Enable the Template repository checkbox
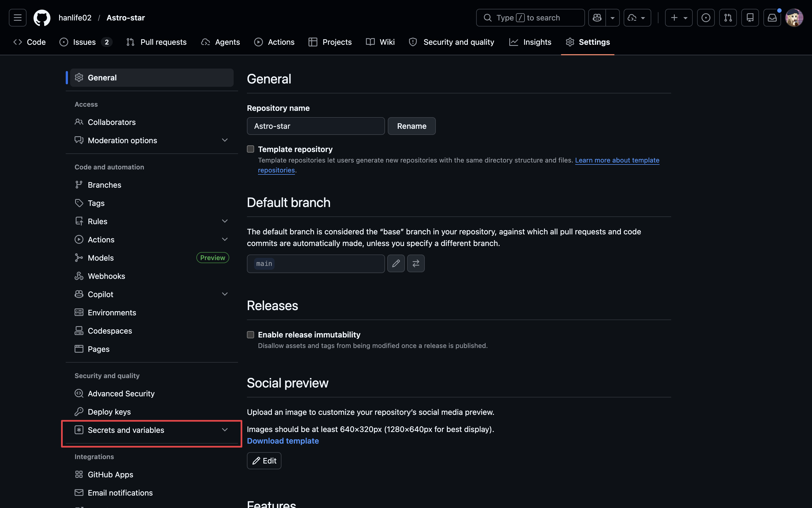 (251, 149)
